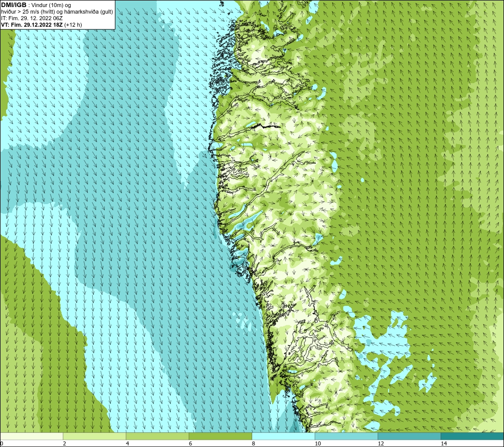Click the "14" legend scale label
The image size is (504, 447).
[x=444, y=443]
